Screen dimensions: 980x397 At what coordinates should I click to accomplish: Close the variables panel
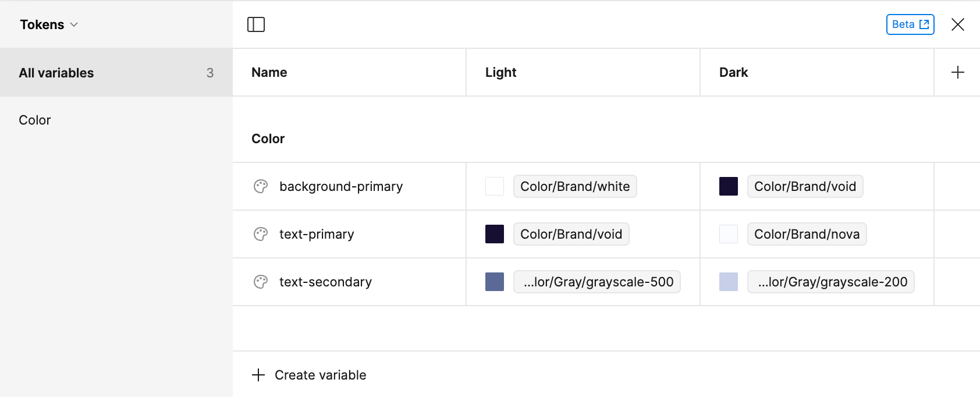pos(957,24)
